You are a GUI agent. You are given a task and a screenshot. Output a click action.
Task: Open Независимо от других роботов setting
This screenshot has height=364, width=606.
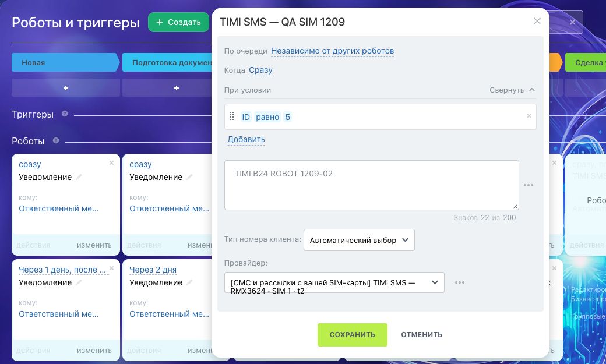pyautogui.click(x=332, y=51)
